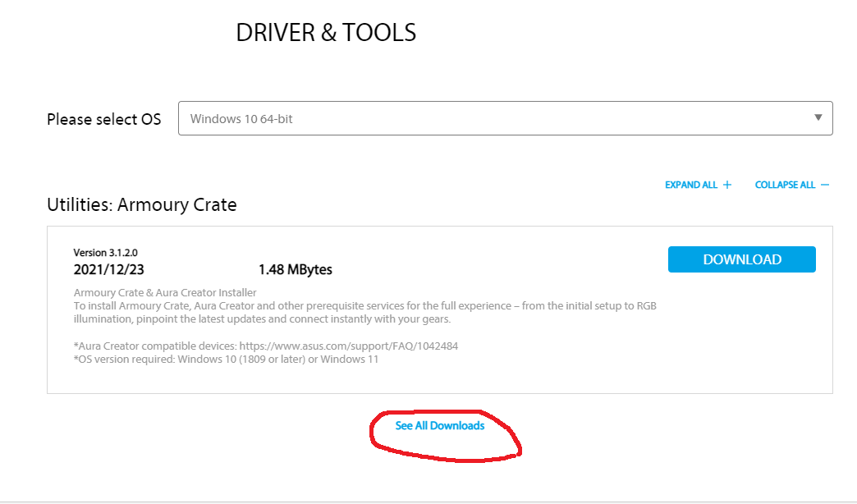Click the EXPAND ALL control

tap(692, 184)
